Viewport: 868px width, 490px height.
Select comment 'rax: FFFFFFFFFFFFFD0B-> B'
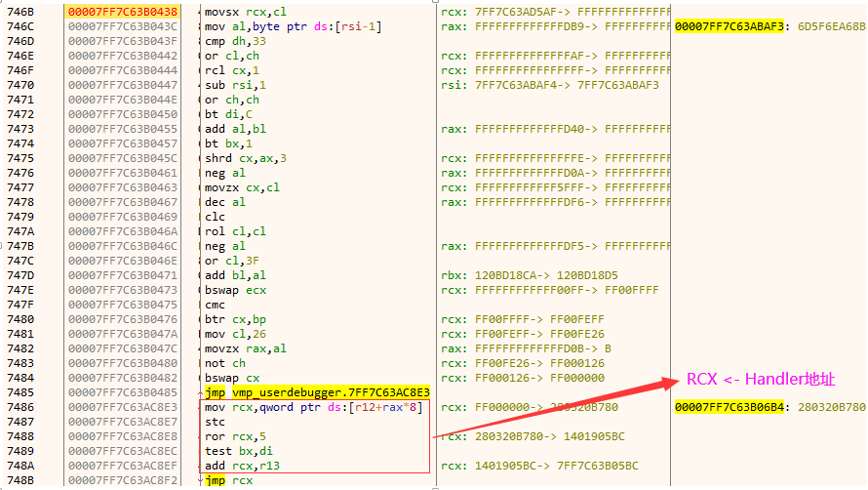click(x=526, y=348)
